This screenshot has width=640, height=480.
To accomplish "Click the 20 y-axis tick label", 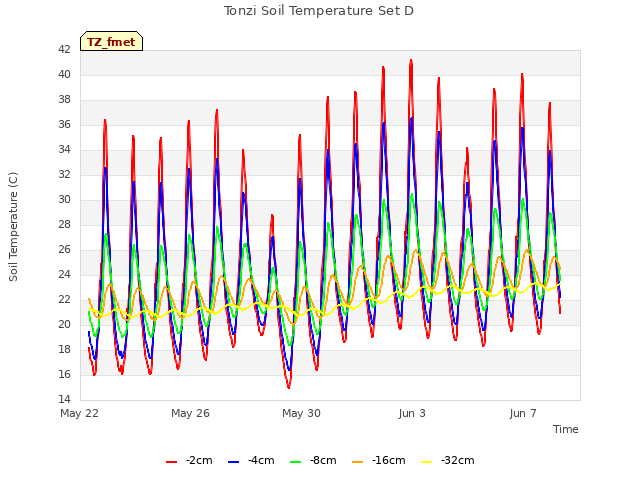I will (x=64, y=324).
